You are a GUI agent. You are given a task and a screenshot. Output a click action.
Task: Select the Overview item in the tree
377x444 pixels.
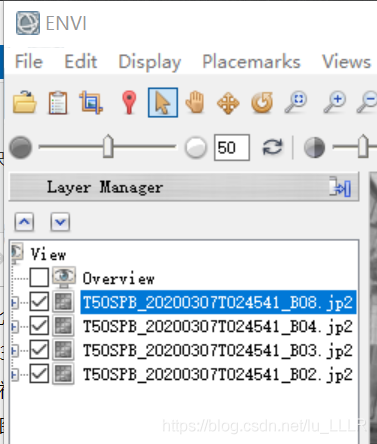[118, 278]
